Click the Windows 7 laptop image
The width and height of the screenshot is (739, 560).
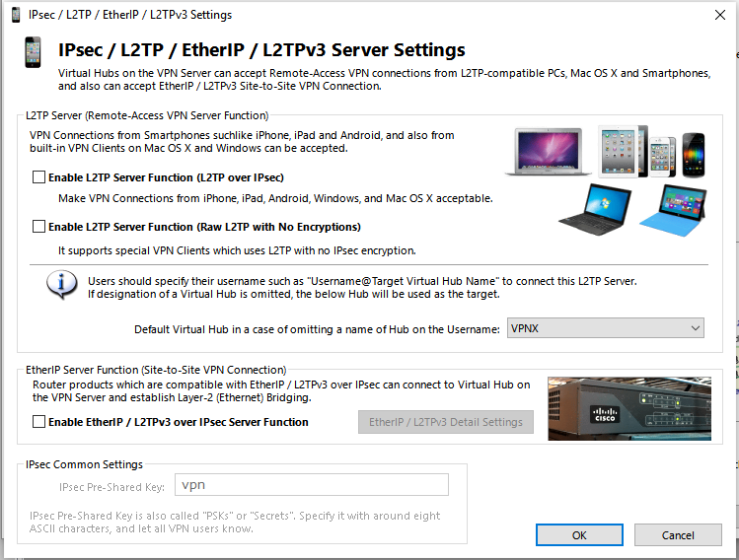click(x=595, y=210)
